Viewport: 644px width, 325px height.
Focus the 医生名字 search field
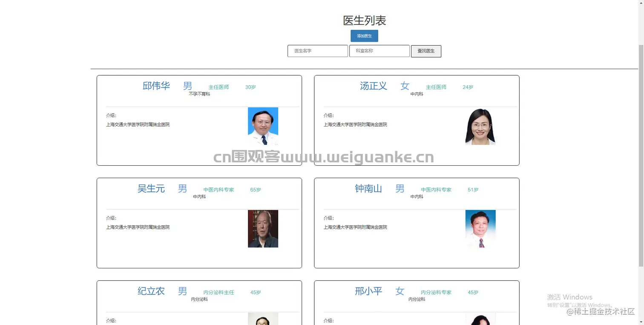point(318,51)
